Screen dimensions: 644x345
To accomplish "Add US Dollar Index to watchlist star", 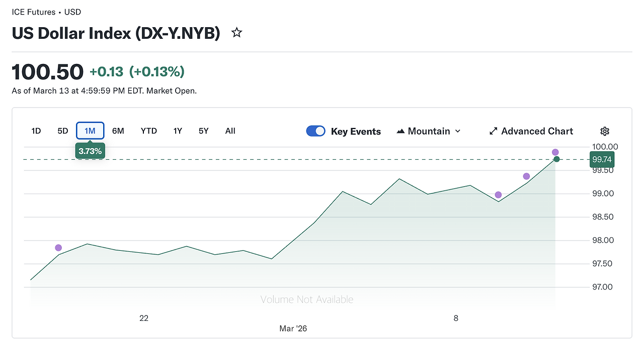I will pos(236,33).
